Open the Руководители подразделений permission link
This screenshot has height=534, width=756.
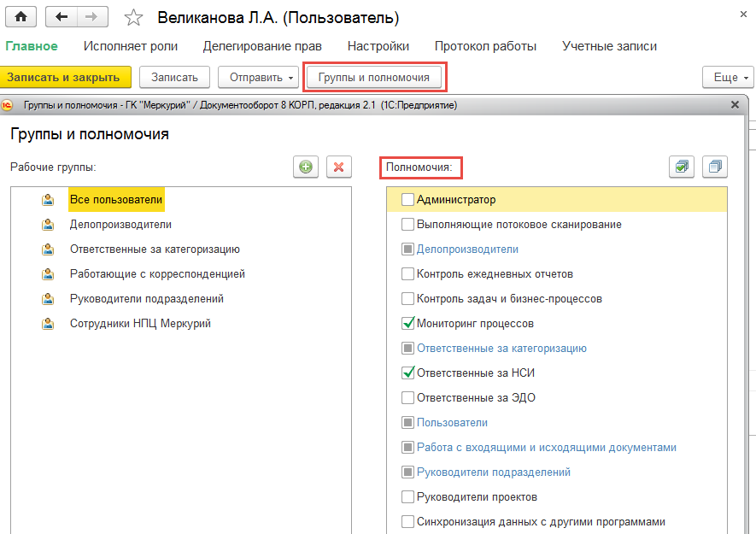[x=494, y=472]
